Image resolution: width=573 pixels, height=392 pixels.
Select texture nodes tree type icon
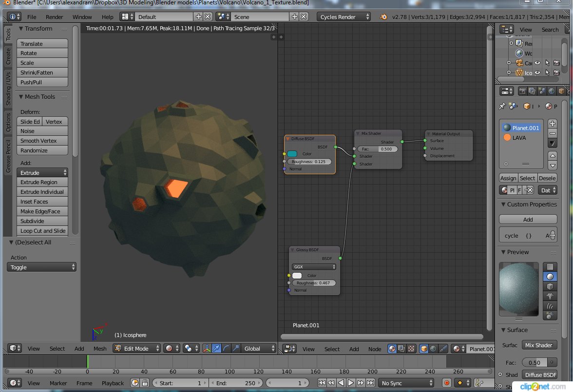point(411,349)
